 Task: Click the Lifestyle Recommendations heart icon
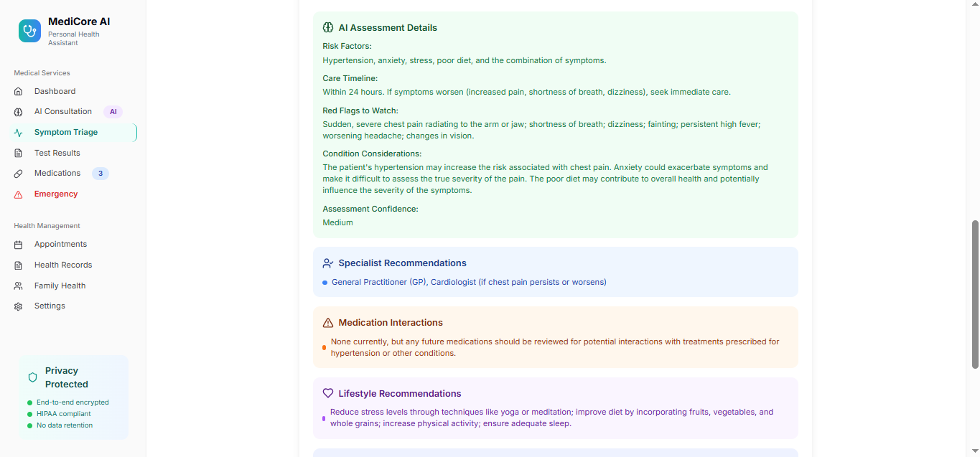[x=328, y=394]
